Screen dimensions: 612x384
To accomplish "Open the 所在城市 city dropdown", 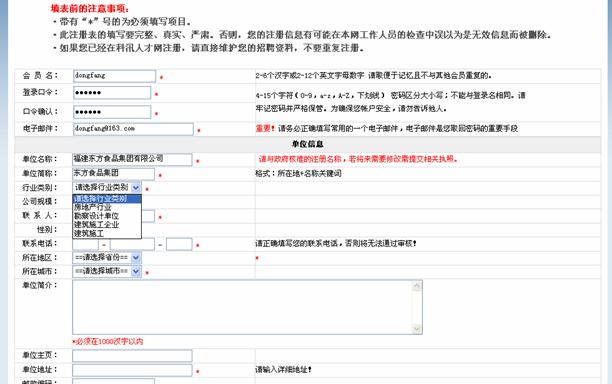I will (x=107, y=271).
